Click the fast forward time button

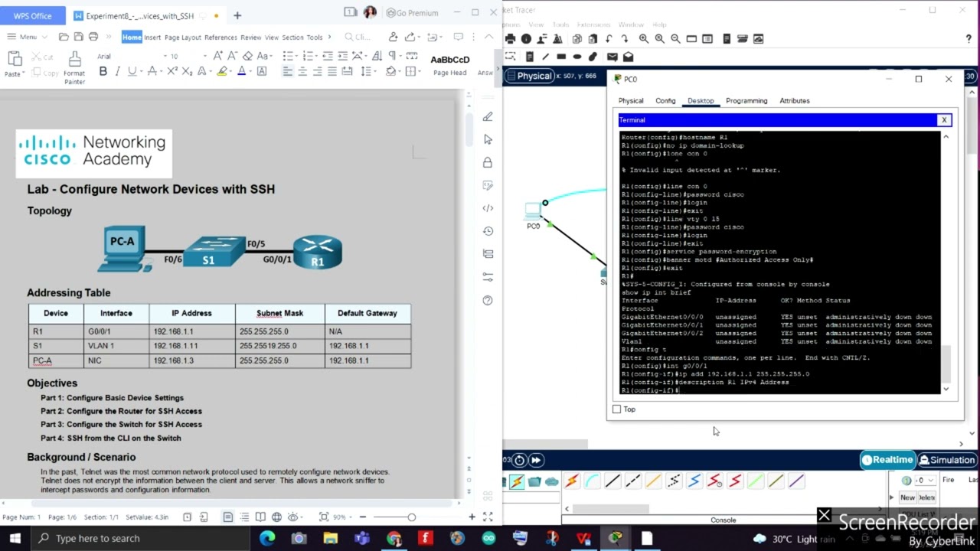tap(536, 460)
